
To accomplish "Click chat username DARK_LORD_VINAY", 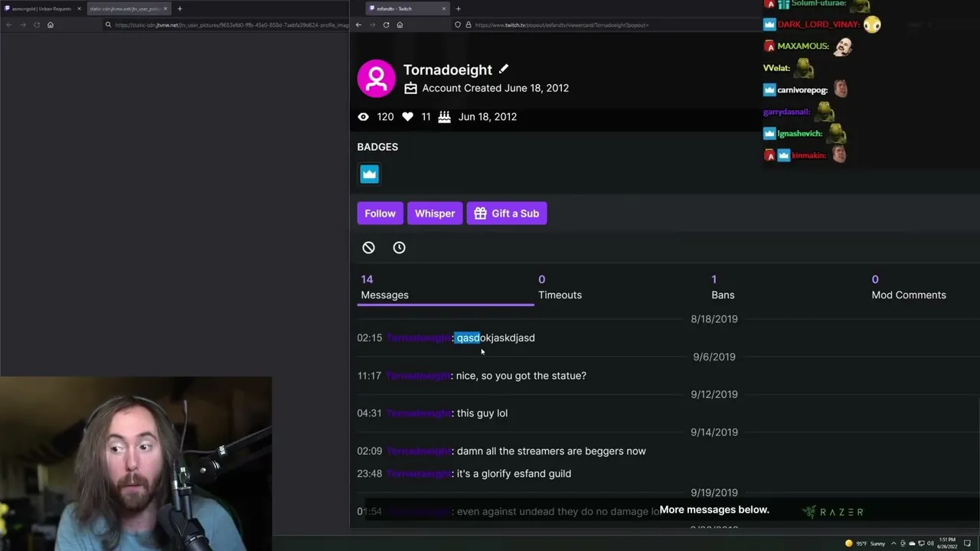I will 818,24.
